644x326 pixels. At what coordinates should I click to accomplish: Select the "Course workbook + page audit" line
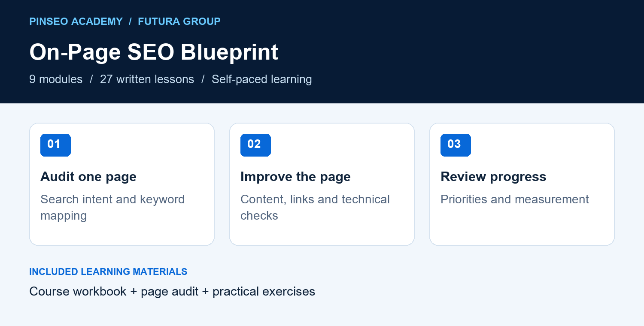point(172,292)
